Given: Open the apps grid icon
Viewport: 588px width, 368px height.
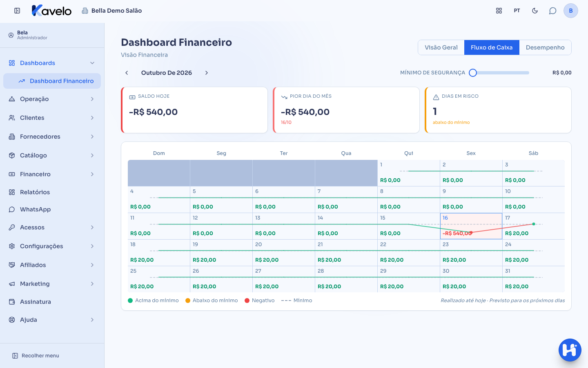Looking at the screenshot, I should 499,11.
